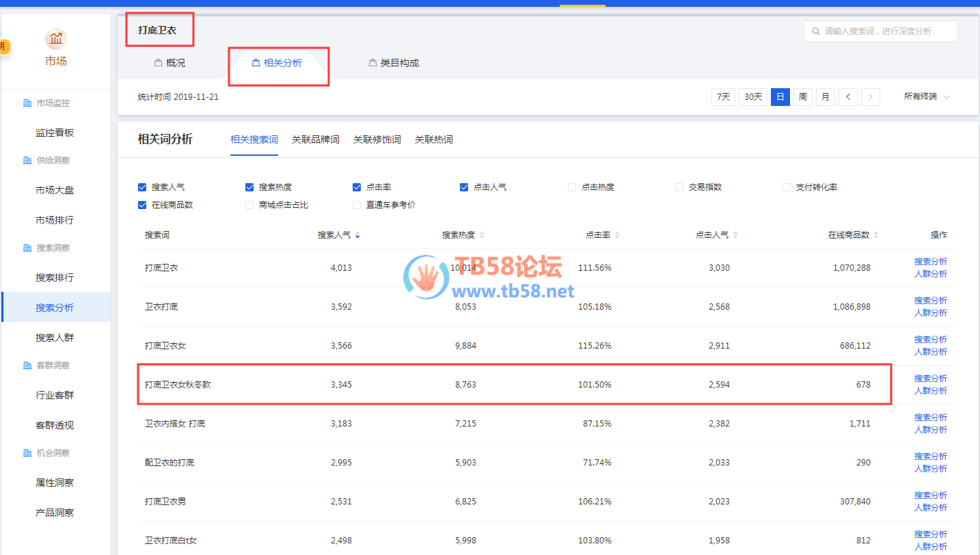Screen dimensions: 980x555
Task: Click the search magnifier icon
Action: coord(815,31)
